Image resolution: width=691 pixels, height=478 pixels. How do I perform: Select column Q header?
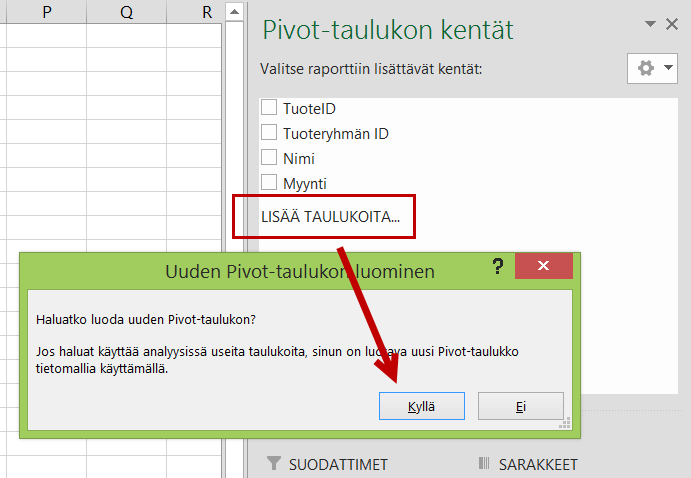(x=126, y=12)
